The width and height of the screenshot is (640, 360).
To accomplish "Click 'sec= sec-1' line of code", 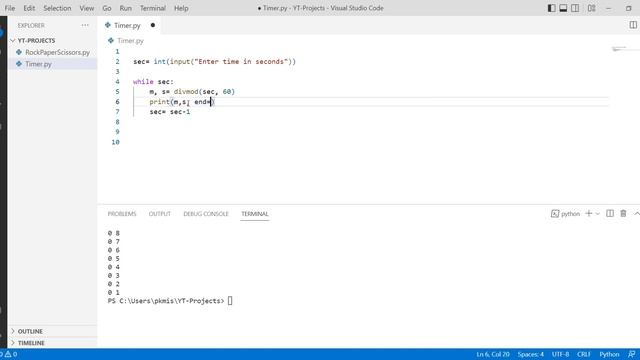I will tap(169, 112).
